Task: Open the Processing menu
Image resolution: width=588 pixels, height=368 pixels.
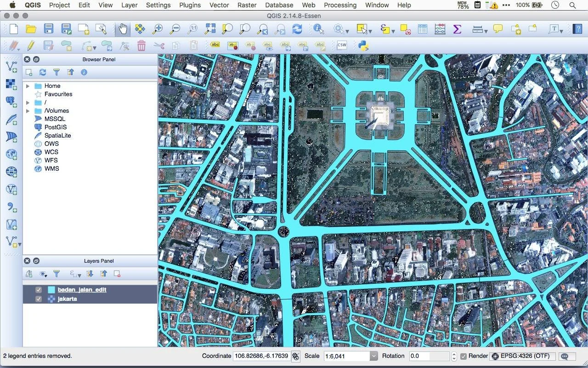Action: tap(340, 5)
